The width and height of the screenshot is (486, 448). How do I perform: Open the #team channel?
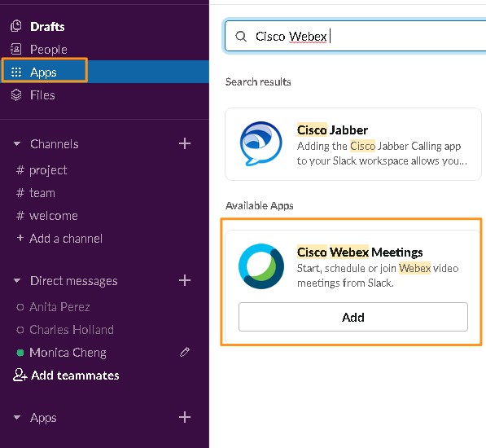coord(104,193)
